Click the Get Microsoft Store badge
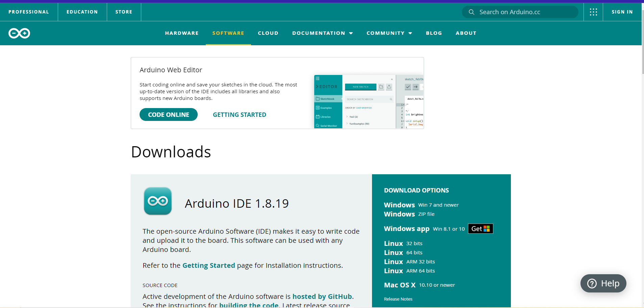 pos(480,229)
